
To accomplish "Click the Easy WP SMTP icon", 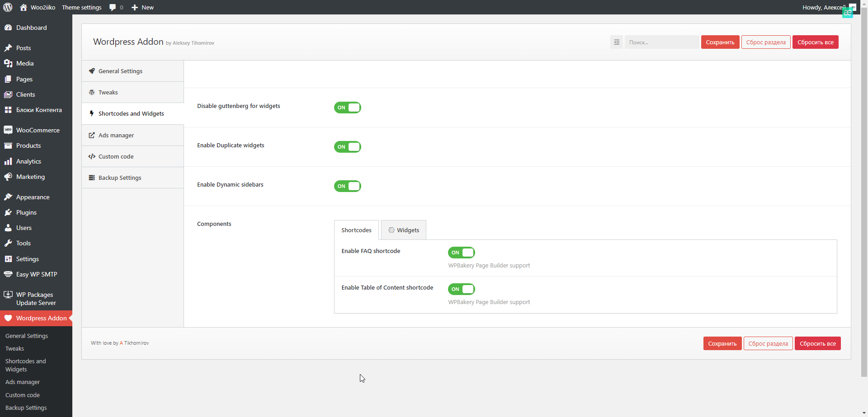I will (x=8, y=274).
